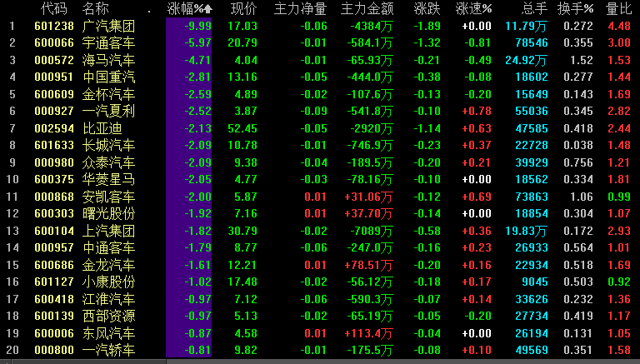This screenshot has height=364, width=640.
Task: Select stock 金龙汽车
Action: click(108, 265)
